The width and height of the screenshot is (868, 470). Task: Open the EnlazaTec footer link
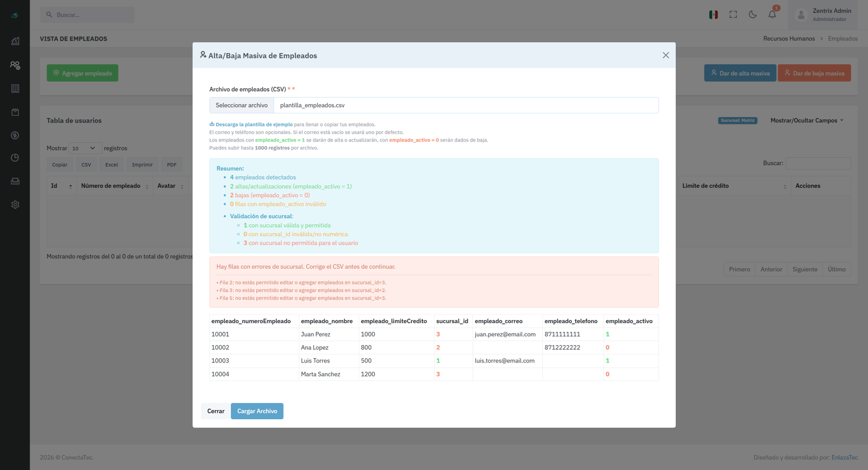coord(845,457)
